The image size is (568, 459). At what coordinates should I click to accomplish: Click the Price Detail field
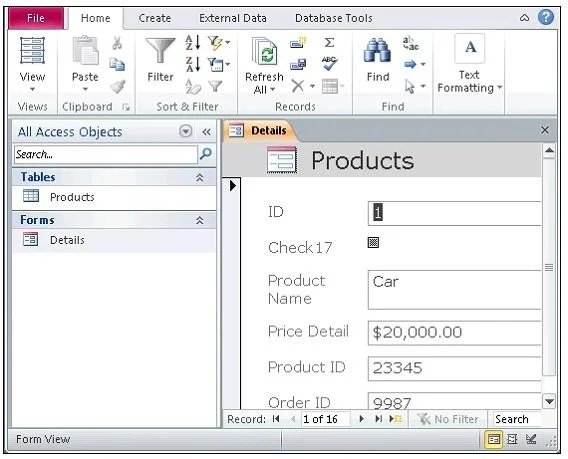tap(455, 333)
